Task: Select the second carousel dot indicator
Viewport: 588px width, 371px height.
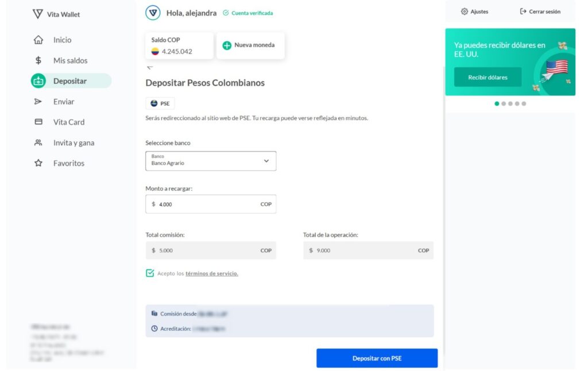Action: [504, 104]
